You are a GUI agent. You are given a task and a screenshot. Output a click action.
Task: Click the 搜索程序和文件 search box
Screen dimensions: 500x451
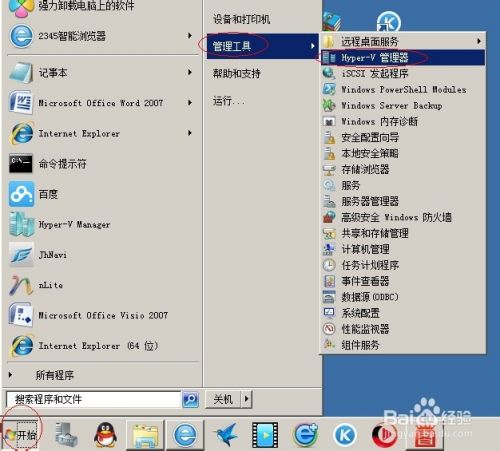[94, 399]
